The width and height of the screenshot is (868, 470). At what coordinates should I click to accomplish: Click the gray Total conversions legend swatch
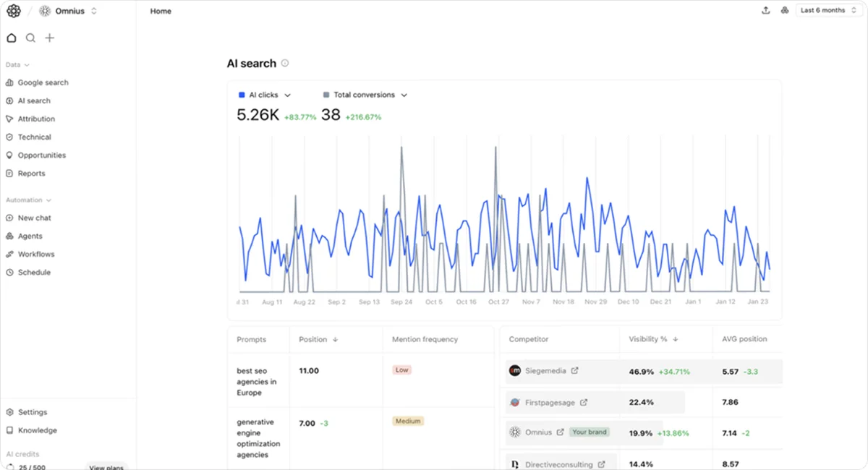[326, 95]
